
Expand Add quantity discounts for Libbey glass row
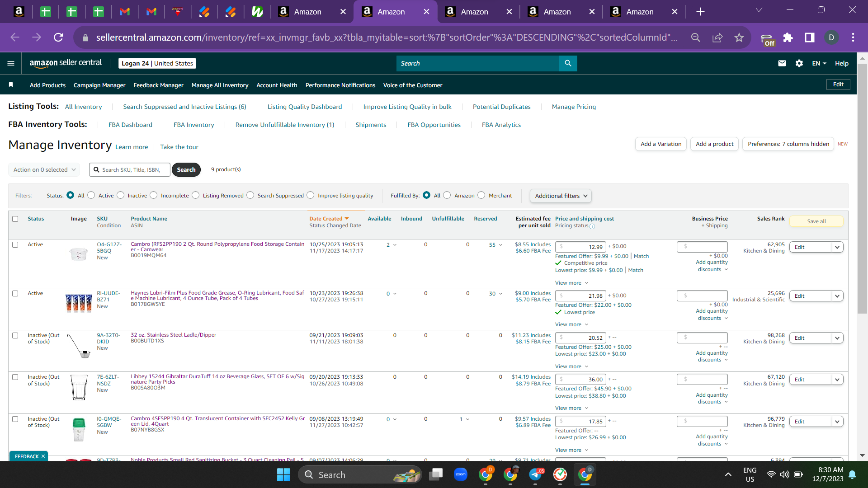(x=712, y=399)
